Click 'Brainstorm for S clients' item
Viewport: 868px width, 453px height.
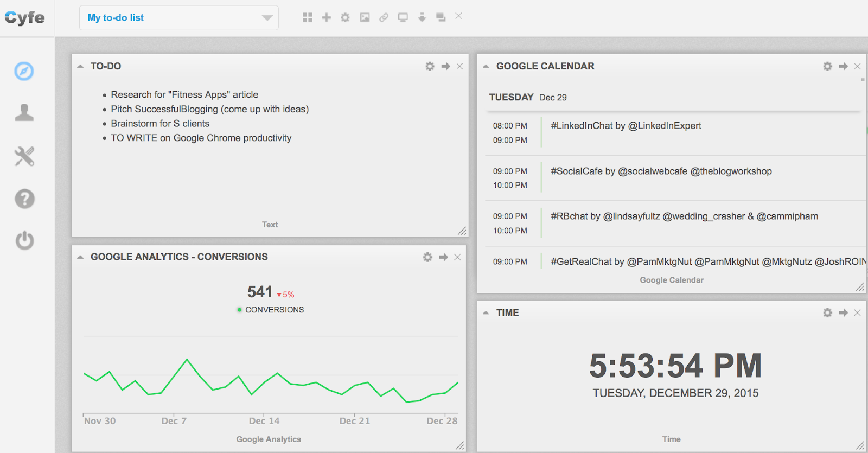pyautogui.click(x=160, y=124)
